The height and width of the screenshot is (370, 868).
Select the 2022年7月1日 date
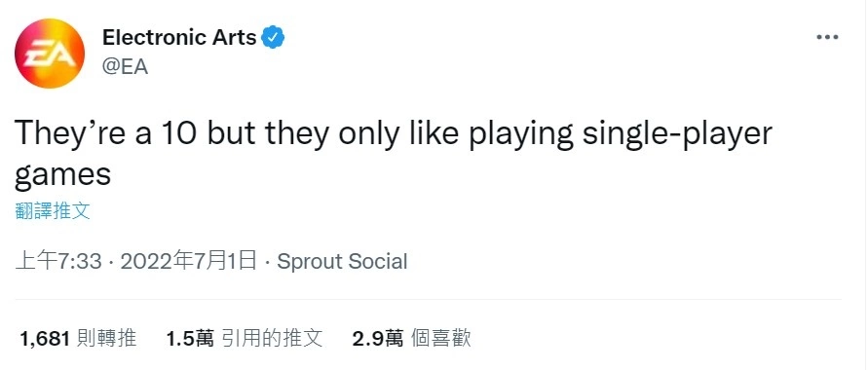(188, 261)
